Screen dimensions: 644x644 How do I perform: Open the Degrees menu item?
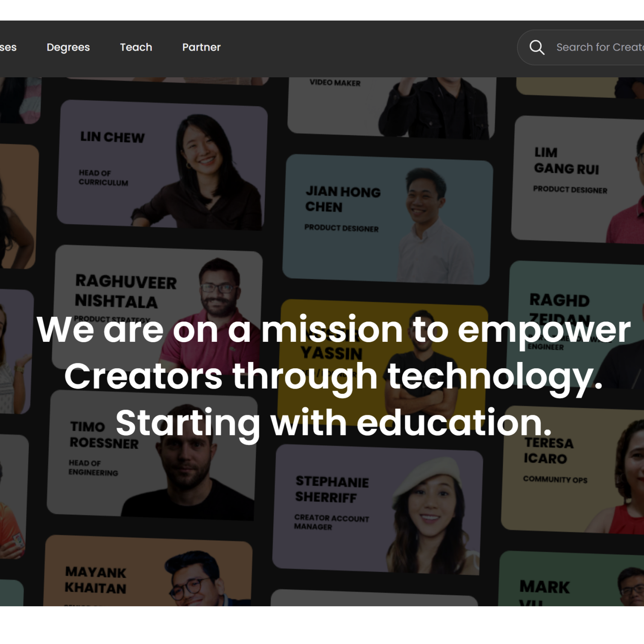[x=68, y=47]
